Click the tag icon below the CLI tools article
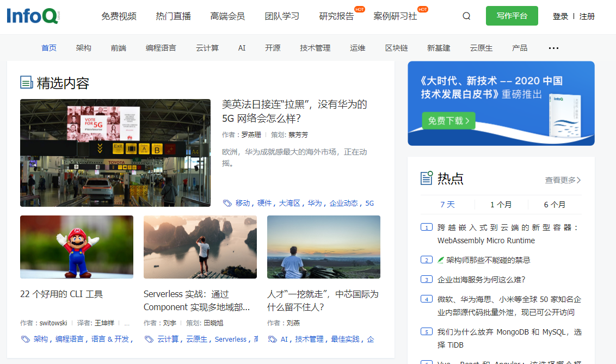616x364 pixels. [x=24, y=339]
